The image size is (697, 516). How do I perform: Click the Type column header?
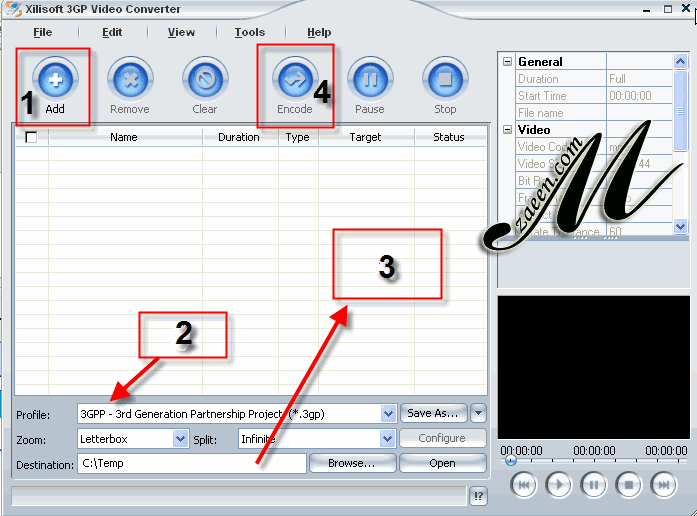point(298,137)
